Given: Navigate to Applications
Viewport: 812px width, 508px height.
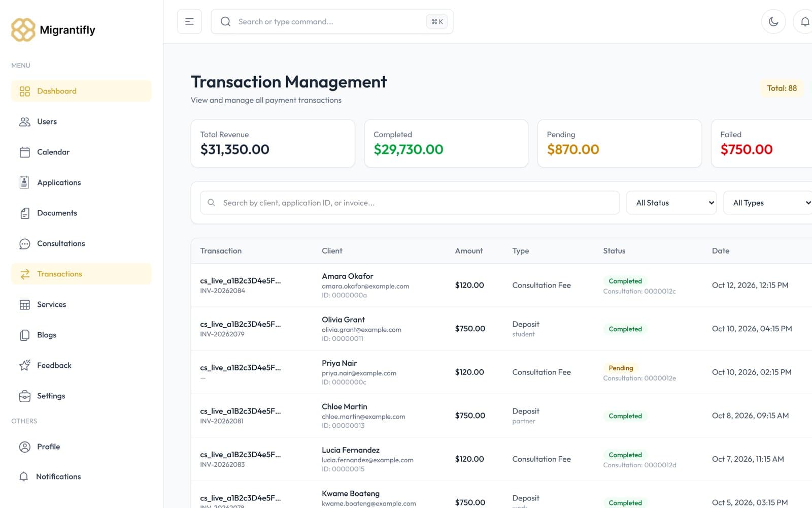Looking at the screenshot, I should [81, 182].
